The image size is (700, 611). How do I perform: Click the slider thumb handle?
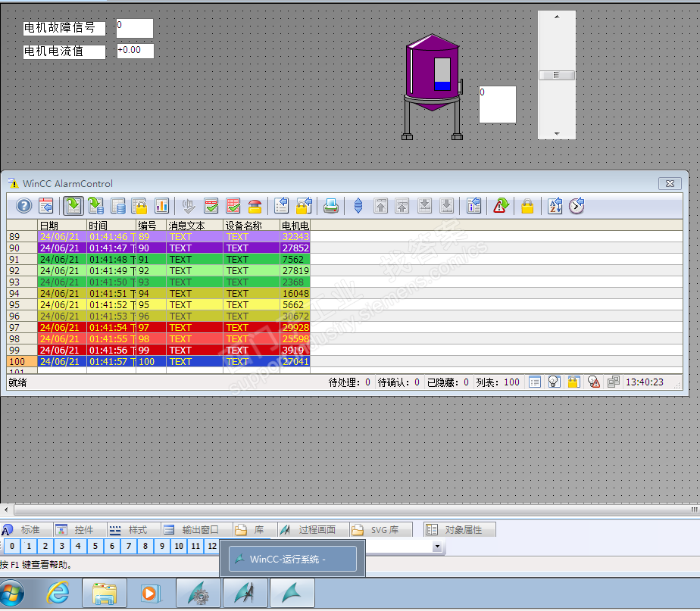point(557,75)
